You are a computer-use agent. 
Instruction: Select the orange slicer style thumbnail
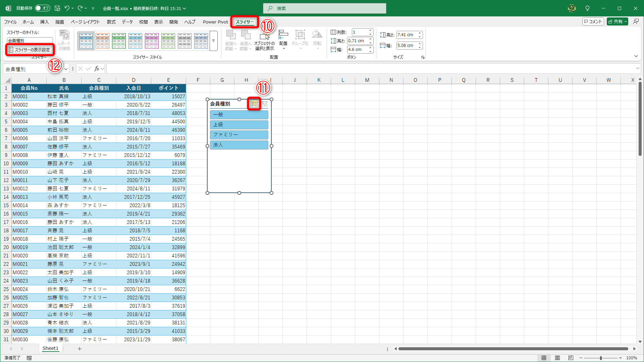(x=102, y=41)
